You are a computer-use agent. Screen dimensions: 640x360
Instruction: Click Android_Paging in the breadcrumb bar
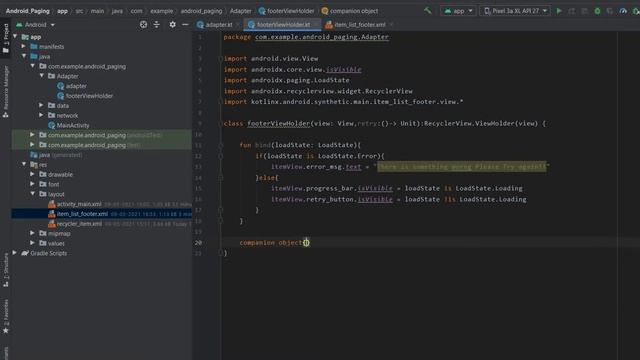point(27,11)
